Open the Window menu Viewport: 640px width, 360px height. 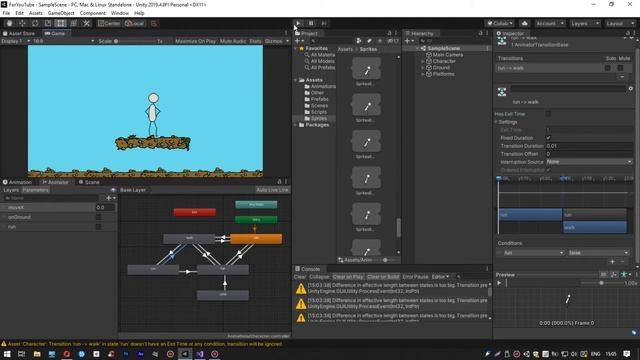[120, 13]
